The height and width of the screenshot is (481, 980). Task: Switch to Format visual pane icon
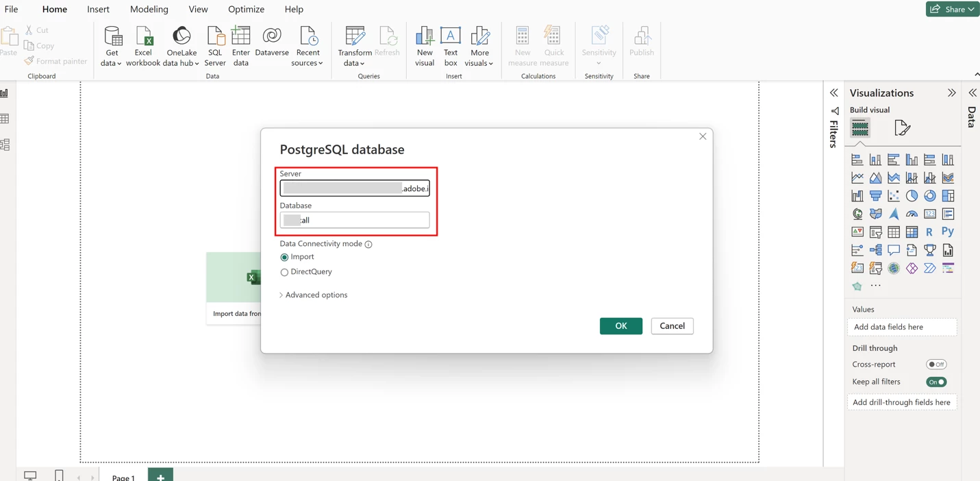pyautogui.click(x=902, y=127)
